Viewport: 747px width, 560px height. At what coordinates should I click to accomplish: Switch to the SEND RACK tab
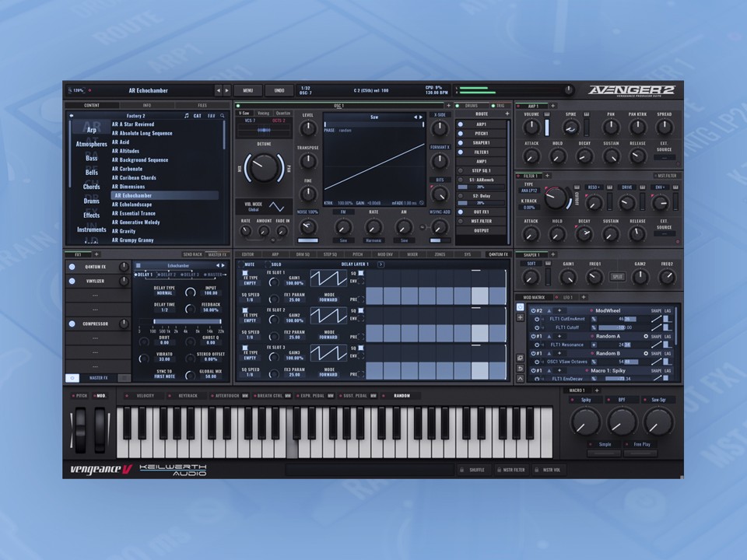[192, 254]
